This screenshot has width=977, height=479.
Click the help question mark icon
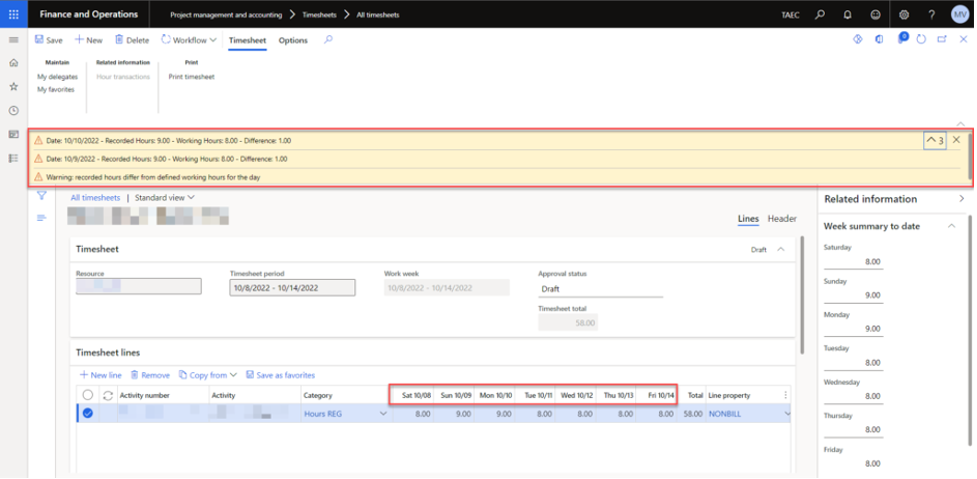coord(931,15)
